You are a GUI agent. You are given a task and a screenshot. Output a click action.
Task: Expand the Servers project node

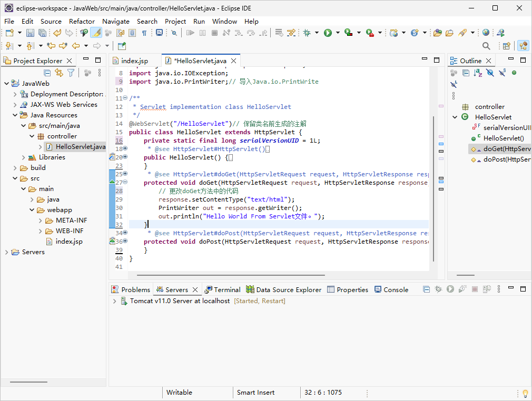[6, 252]
